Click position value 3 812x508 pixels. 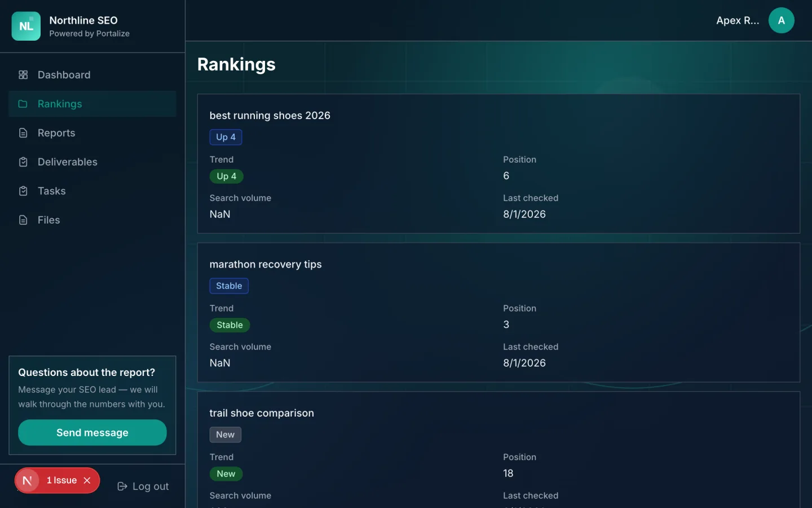tap(506, 325)
